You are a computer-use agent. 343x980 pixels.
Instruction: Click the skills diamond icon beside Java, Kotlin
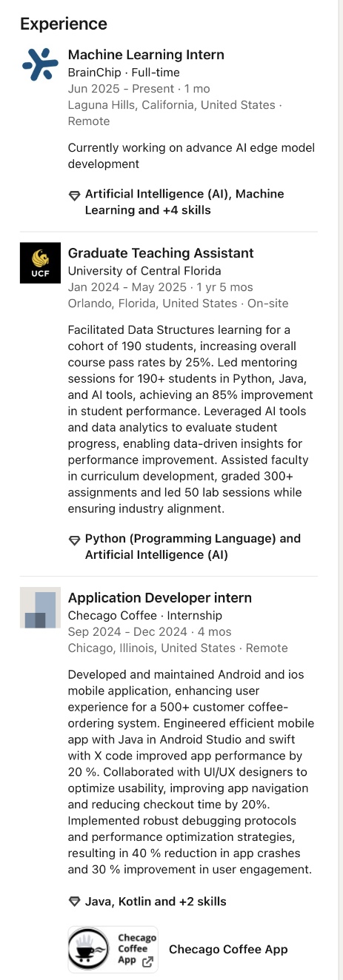(74, 902)
